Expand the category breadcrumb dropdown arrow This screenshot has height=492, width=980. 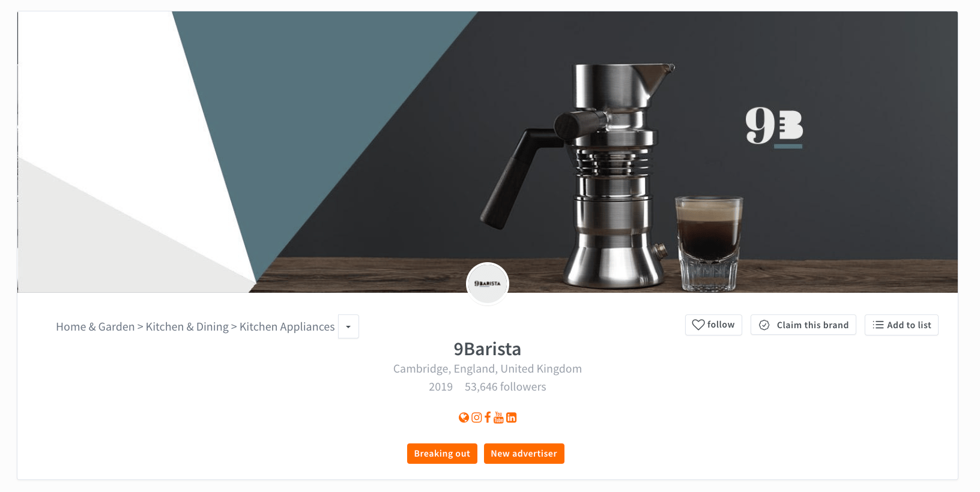(348, 327)
